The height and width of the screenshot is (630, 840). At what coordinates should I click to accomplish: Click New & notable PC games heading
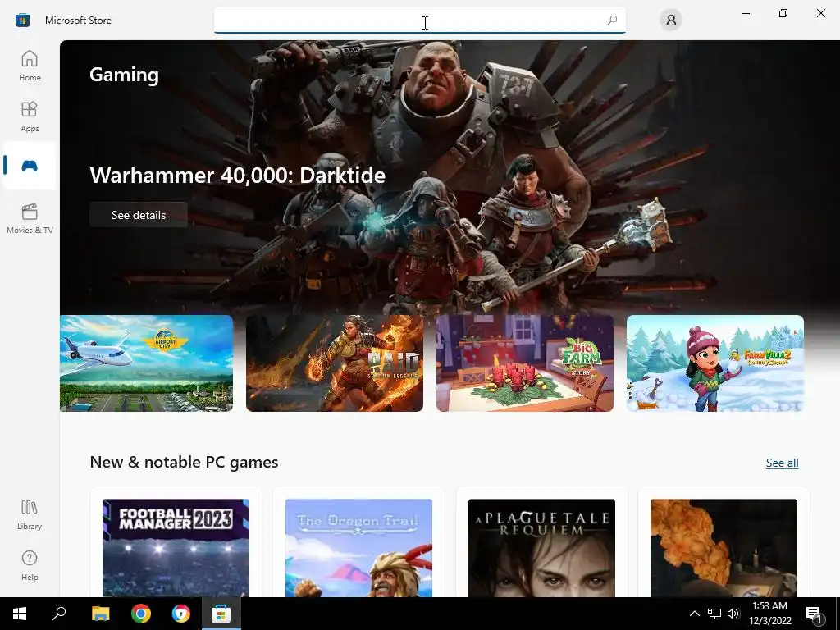click(184, 462)
